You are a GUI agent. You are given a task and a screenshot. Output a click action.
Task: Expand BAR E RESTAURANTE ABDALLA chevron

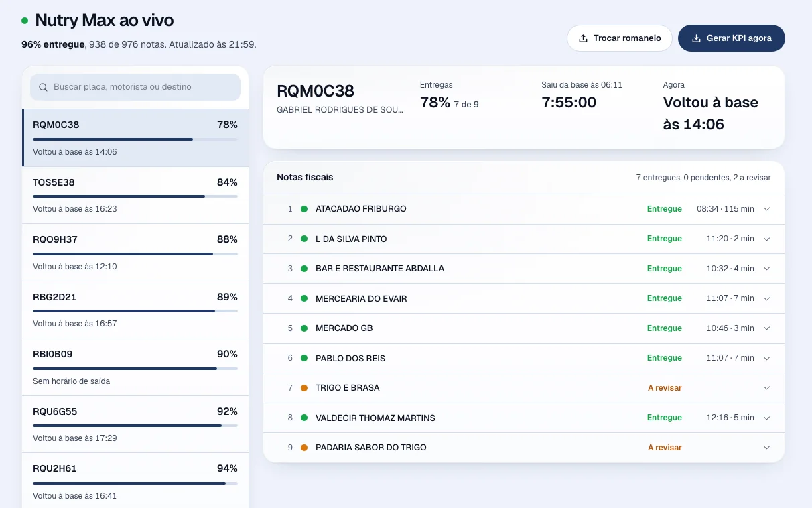point(767,269)
